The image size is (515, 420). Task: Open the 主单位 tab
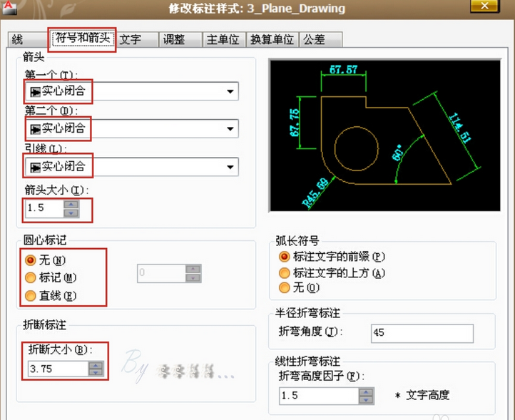223,39
